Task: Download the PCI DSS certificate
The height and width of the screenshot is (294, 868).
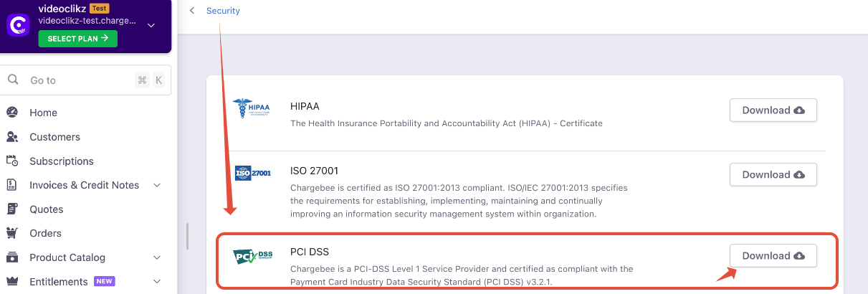Action: [773, 256]
